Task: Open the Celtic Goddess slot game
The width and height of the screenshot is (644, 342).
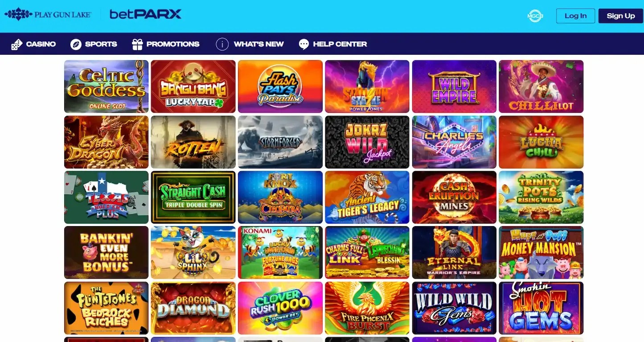Action: tap(106, 87)
